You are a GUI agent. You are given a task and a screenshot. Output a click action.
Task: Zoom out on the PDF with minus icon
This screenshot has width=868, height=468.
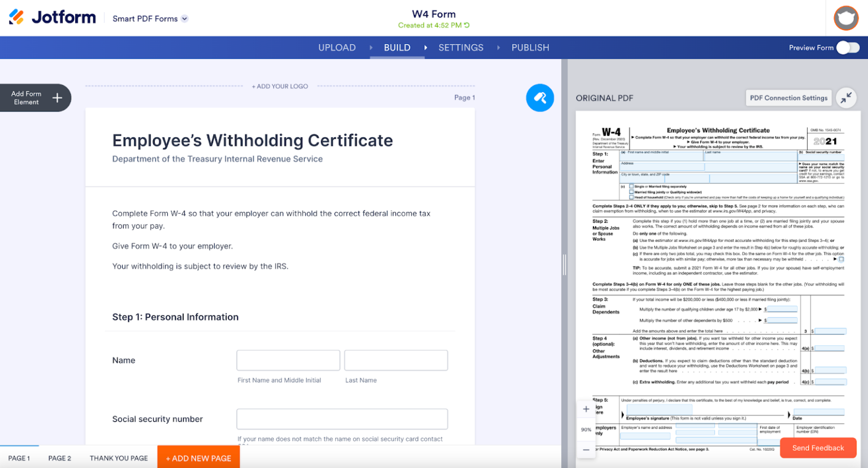(x=586, y=449)
